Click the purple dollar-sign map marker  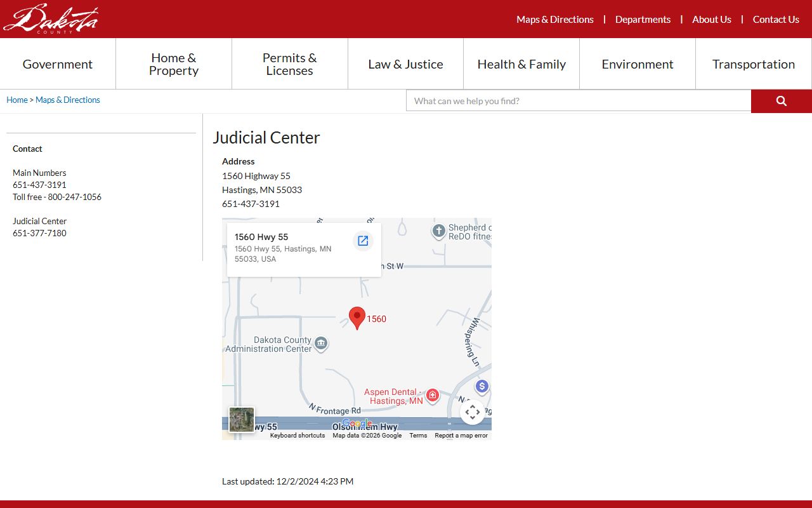482,386
